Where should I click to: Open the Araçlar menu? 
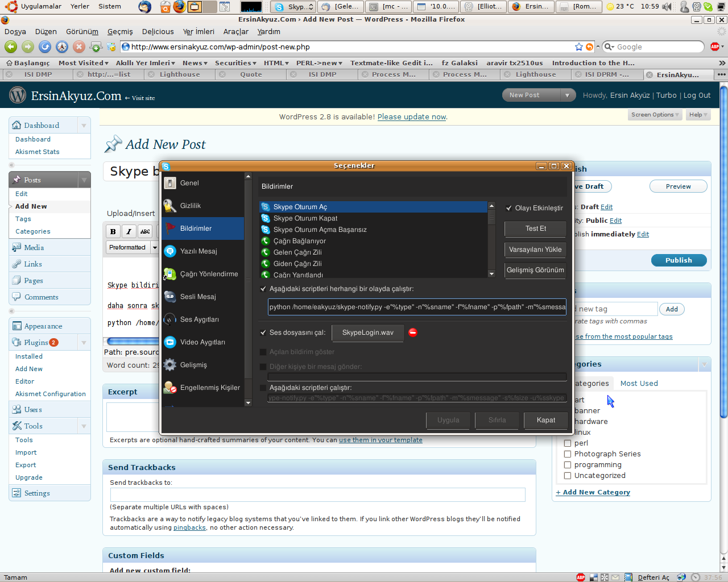235,31
